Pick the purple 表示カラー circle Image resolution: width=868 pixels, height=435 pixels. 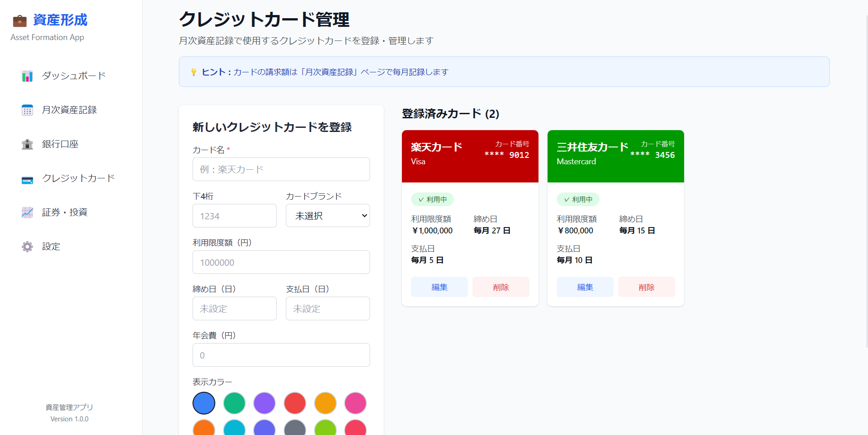click(x=264, y=403)
